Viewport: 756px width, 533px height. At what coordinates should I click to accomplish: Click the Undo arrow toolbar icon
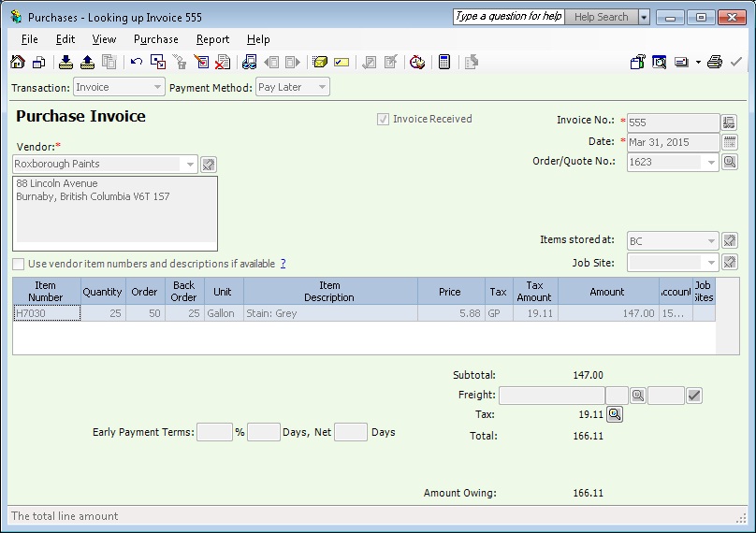pyautogui.click(x=137, y=62)
